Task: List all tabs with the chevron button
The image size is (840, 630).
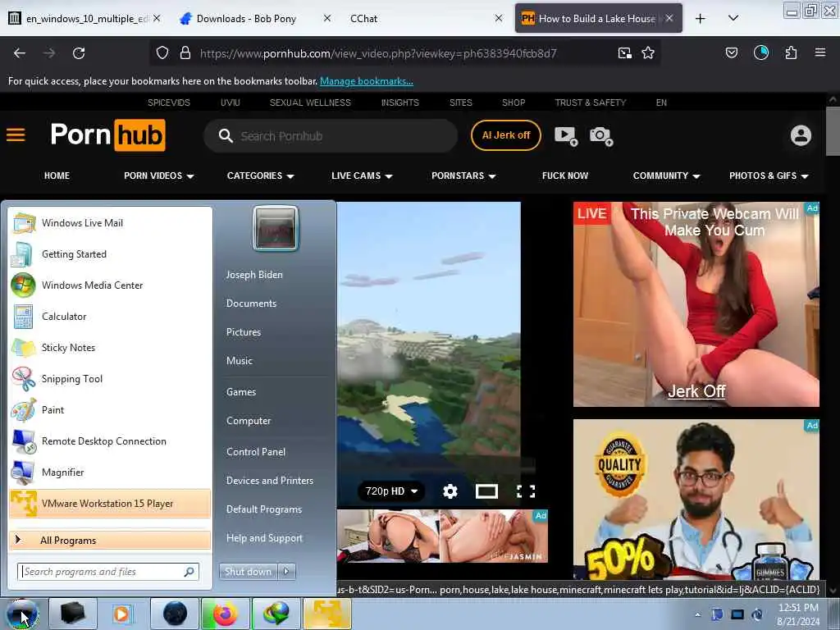Action: [733, 18]
